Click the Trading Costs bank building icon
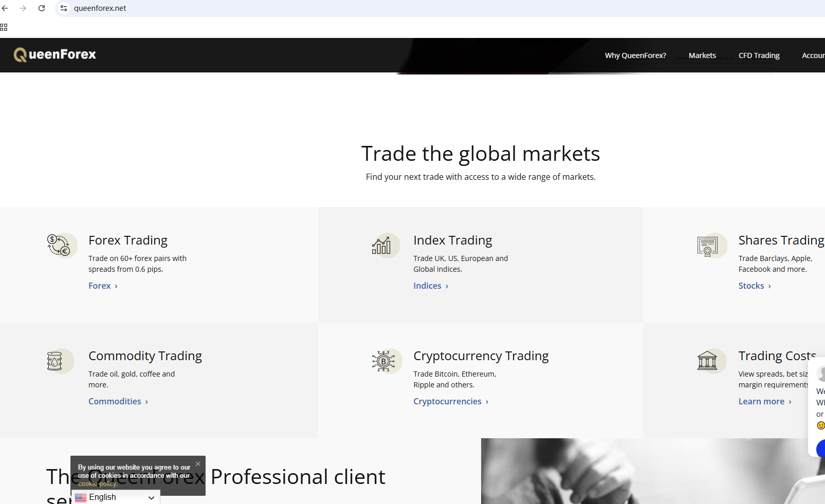The width and height of the screenshot is (825, 504). tap(707, 361)
